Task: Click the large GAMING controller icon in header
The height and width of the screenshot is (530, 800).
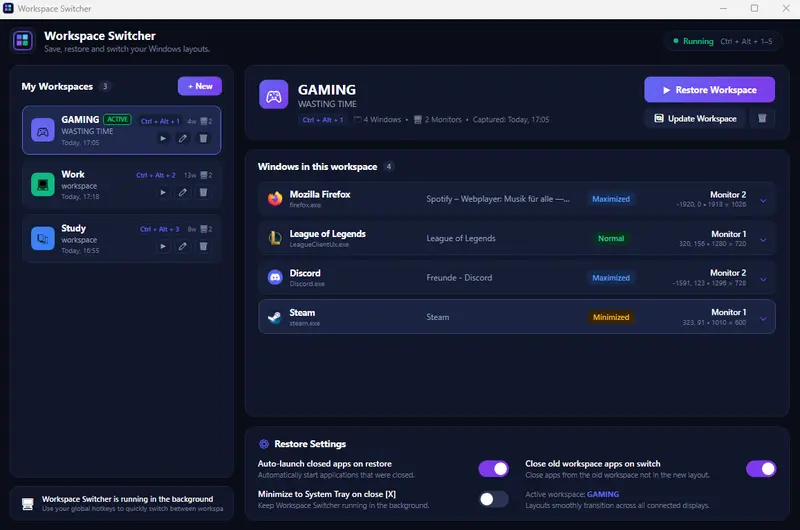Action: pos(273,94)
